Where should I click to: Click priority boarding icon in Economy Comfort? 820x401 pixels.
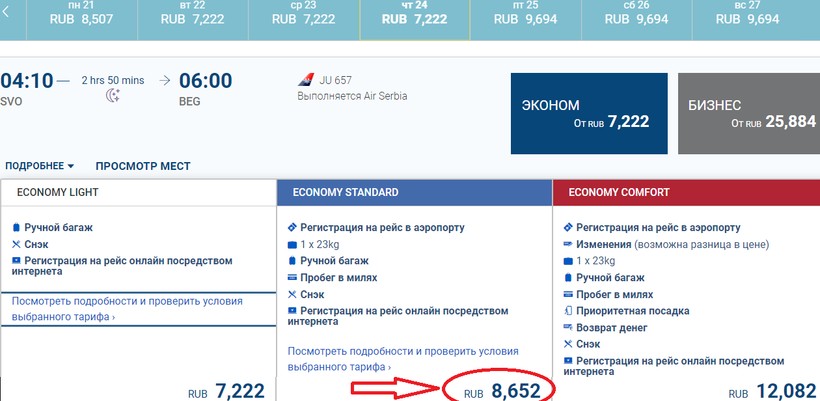coord(568,311)
